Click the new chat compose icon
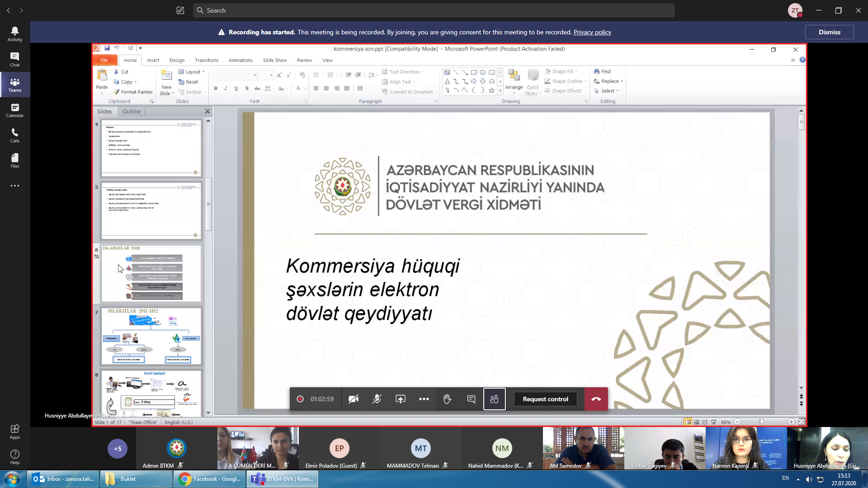This screenshot has height=488, width=868. pyautogui.click(x=180, y=10)
